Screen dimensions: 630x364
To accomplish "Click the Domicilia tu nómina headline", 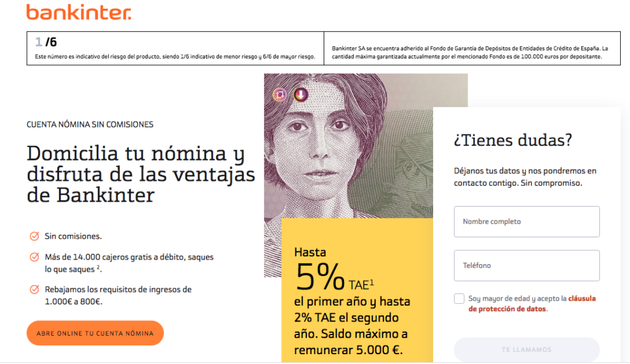I will (x=141, y=175).
